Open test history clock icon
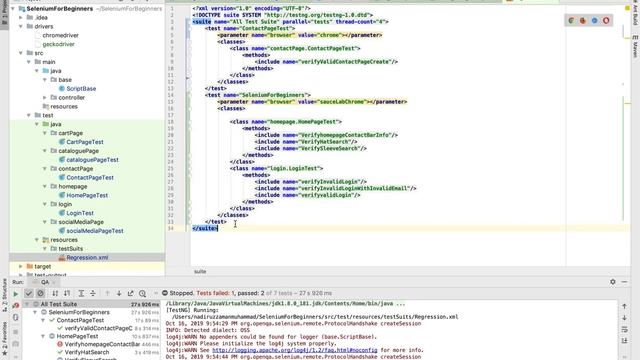The height and width of the screenshot is (360, 640). coord(142,293)
